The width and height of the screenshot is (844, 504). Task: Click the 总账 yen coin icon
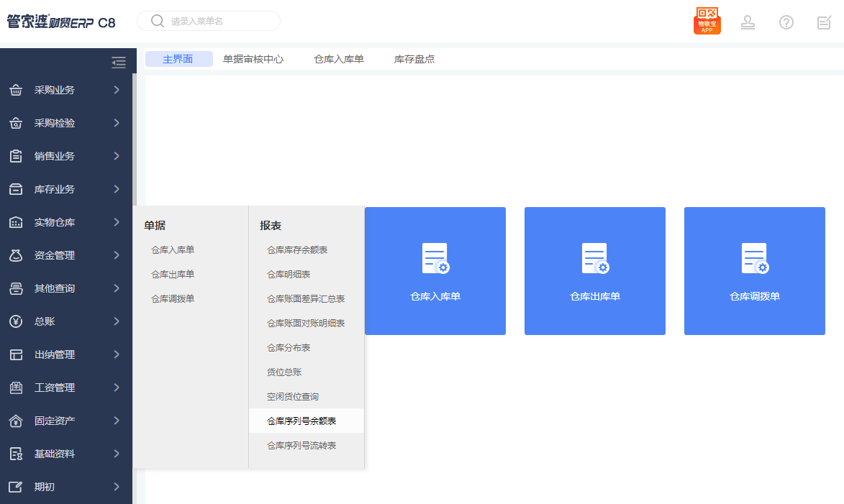(16, 321)
